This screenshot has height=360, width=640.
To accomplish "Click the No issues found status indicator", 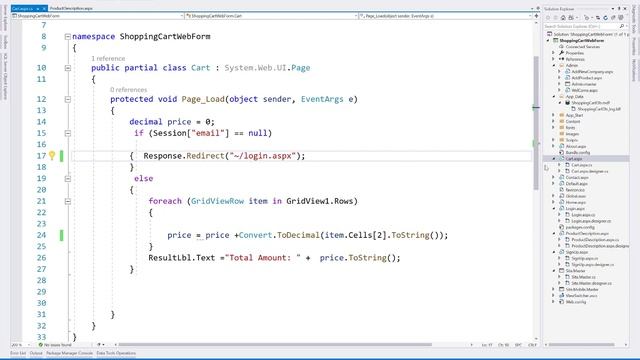I will click(x=55, y=345).
